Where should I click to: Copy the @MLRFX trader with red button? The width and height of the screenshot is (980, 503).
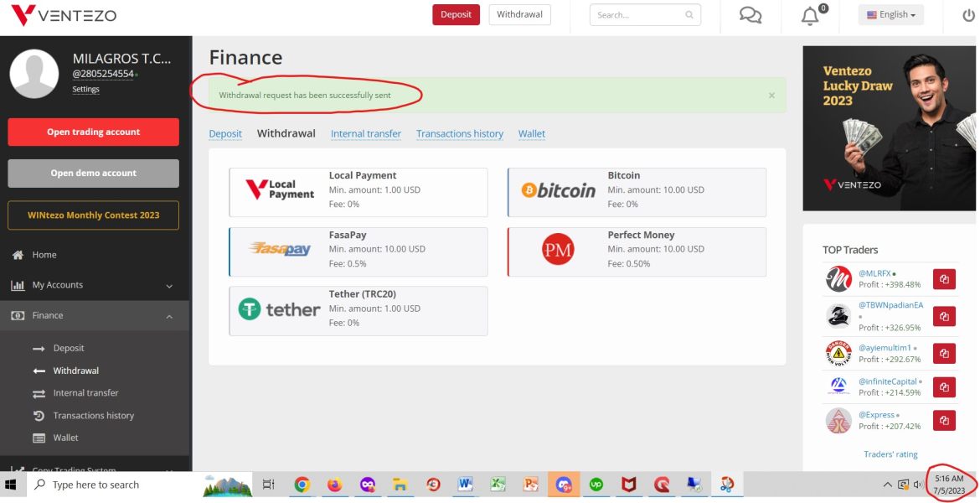pyautogui.click(x=944, y=279)
